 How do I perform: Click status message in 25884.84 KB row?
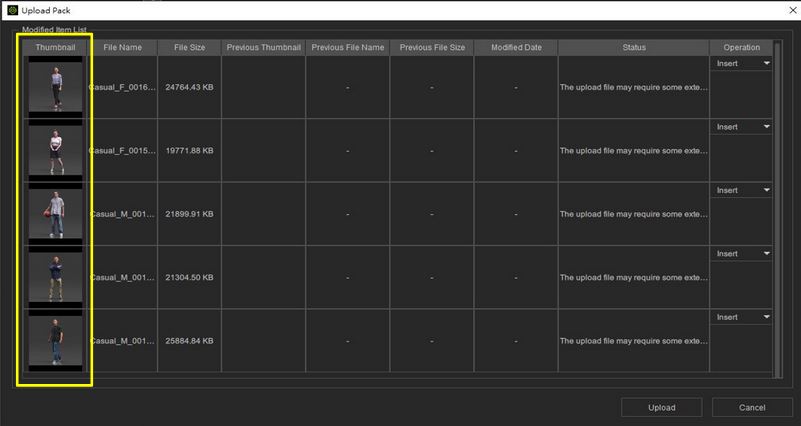634,341
